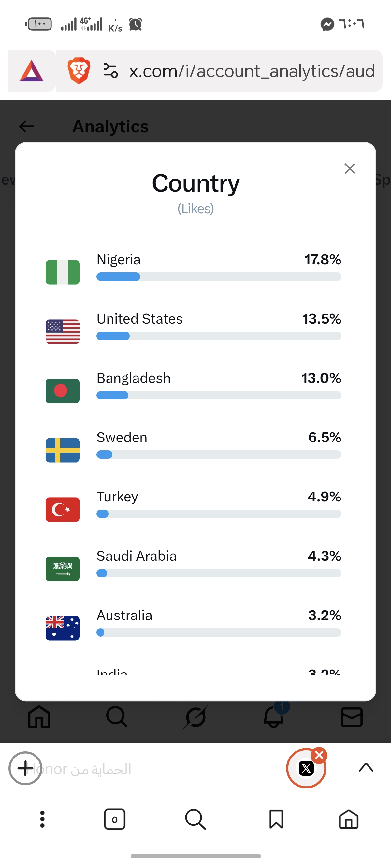Screen dimensions: 391x868
Task: Open the Grok slash icon
Action: (195, 717)
